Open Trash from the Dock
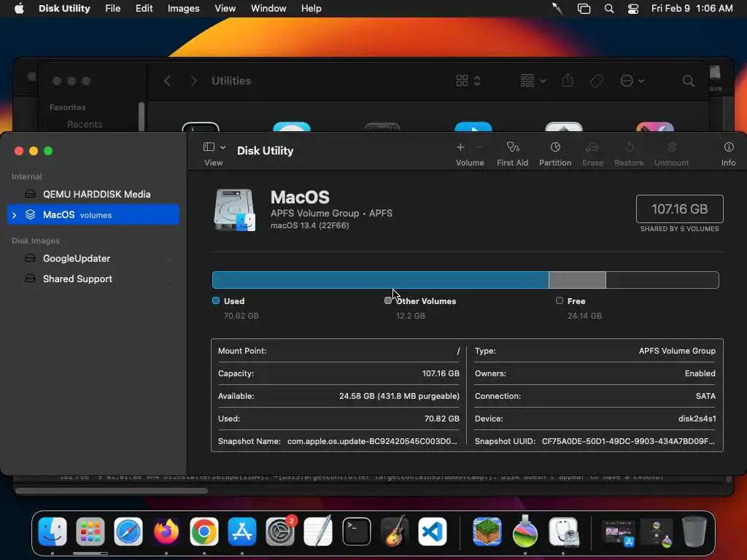 pos(694,531)
